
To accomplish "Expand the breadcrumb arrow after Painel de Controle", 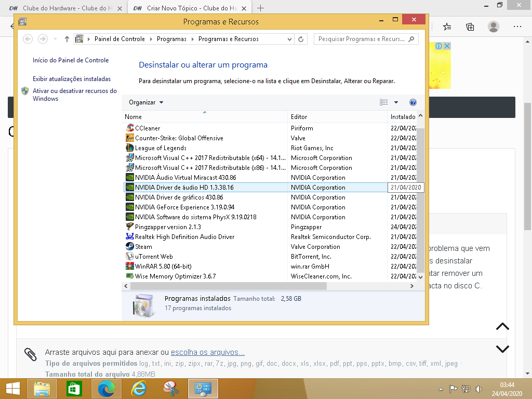I will tap(151, 39).
